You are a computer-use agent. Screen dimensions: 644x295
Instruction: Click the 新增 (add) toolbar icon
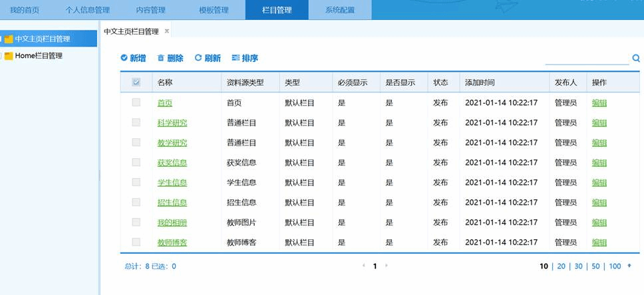click(x=124, y=58)
